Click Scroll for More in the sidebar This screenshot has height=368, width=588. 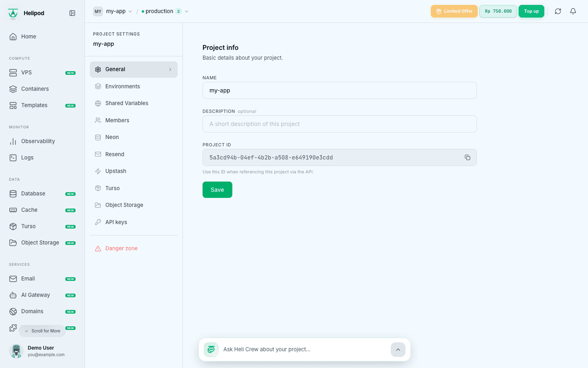click(x=42, y=331)
